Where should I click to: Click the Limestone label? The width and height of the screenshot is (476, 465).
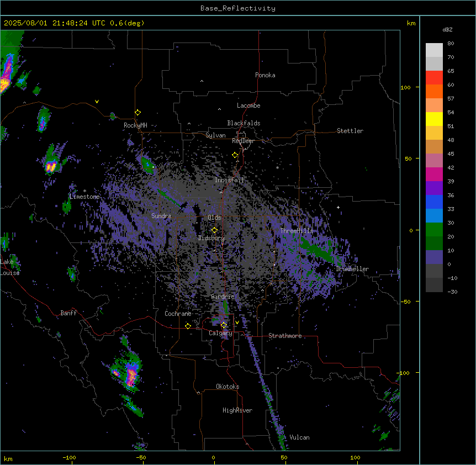[x=84, y=197]
